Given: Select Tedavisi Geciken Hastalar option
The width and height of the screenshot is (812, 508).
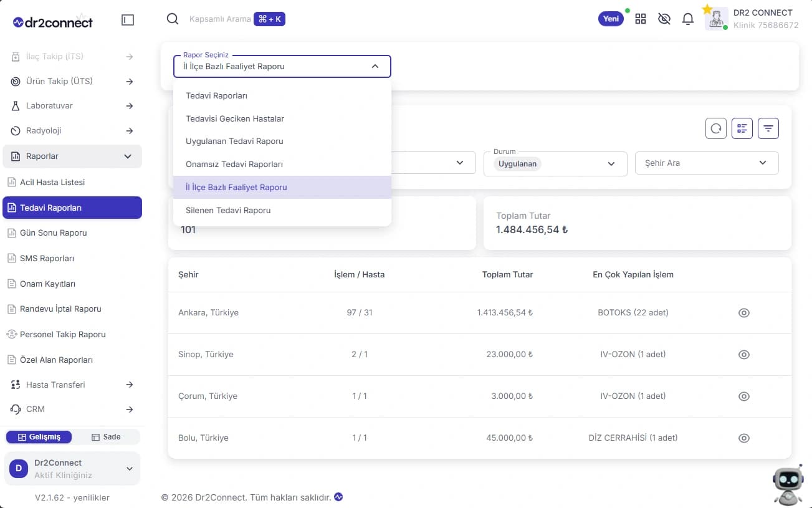Looking at the screenshot, I should click(x=282, y=118).
